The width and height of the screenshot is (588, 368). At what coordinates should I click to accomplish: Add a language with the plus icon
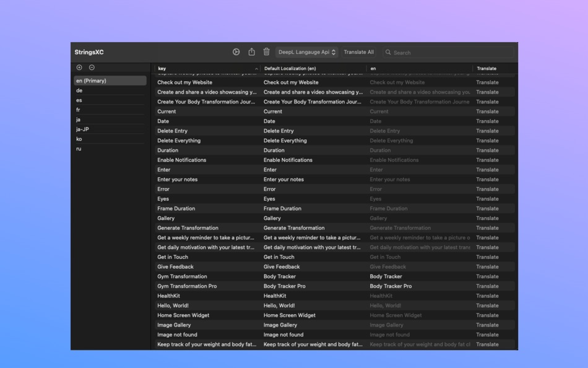(79, 68)
